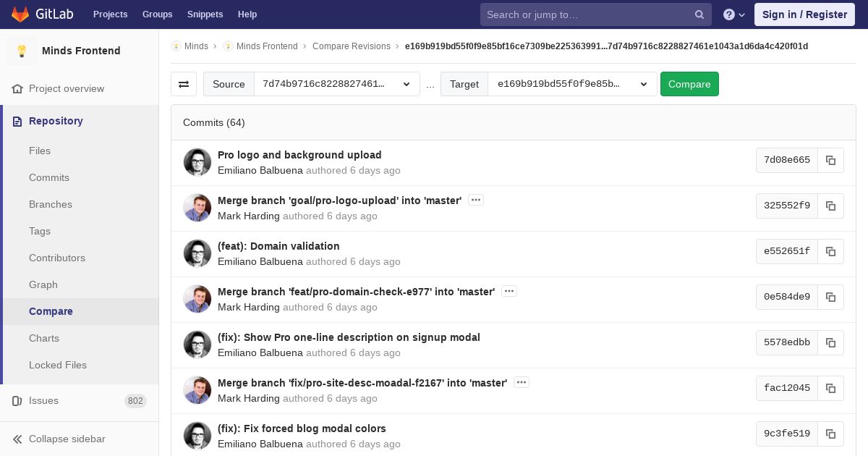Click the Minds Frontend lightbulb avatar
Screen dimensions: 868x456
pos(22,51)
